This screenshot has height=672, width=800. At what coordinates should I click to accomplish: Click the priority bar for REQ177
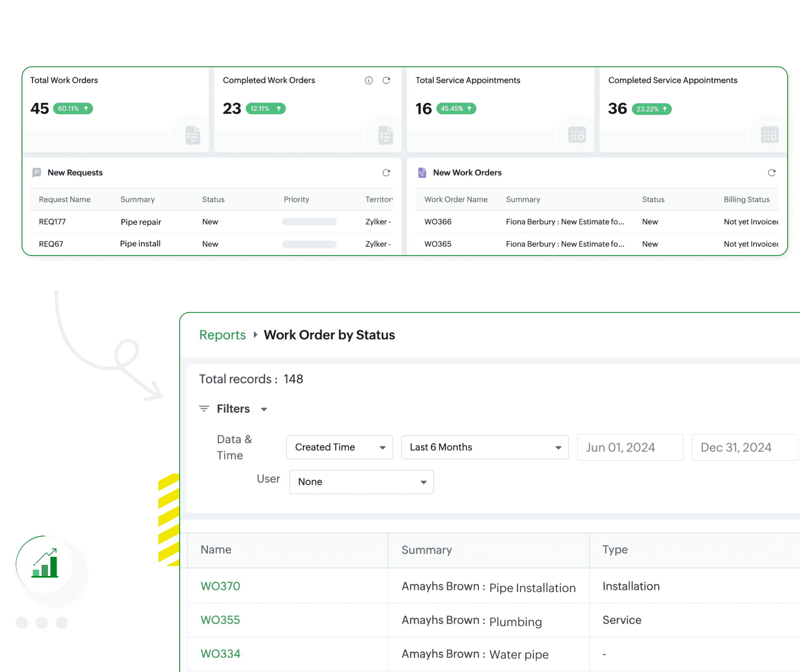tap(309, 222)
